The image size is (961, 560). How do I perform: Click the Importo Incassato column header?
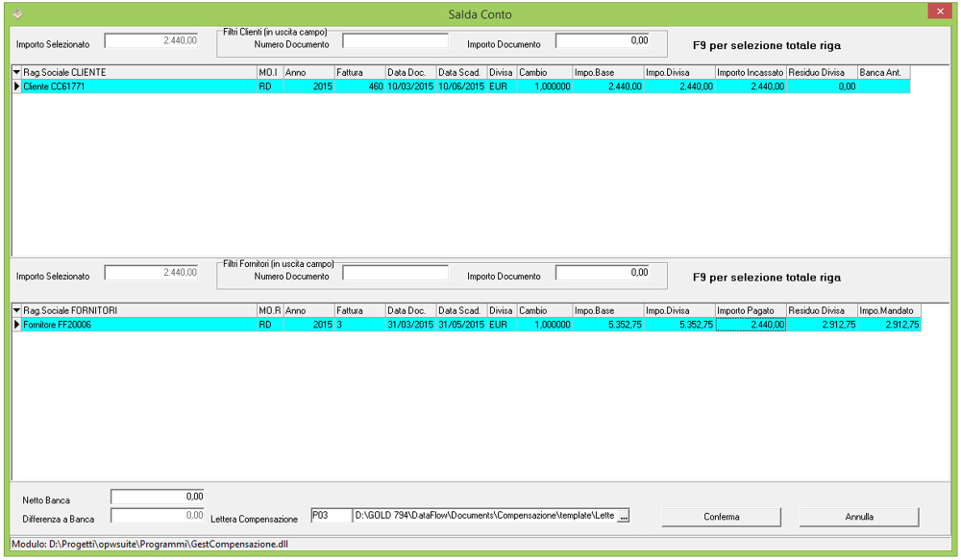(751, 73)
